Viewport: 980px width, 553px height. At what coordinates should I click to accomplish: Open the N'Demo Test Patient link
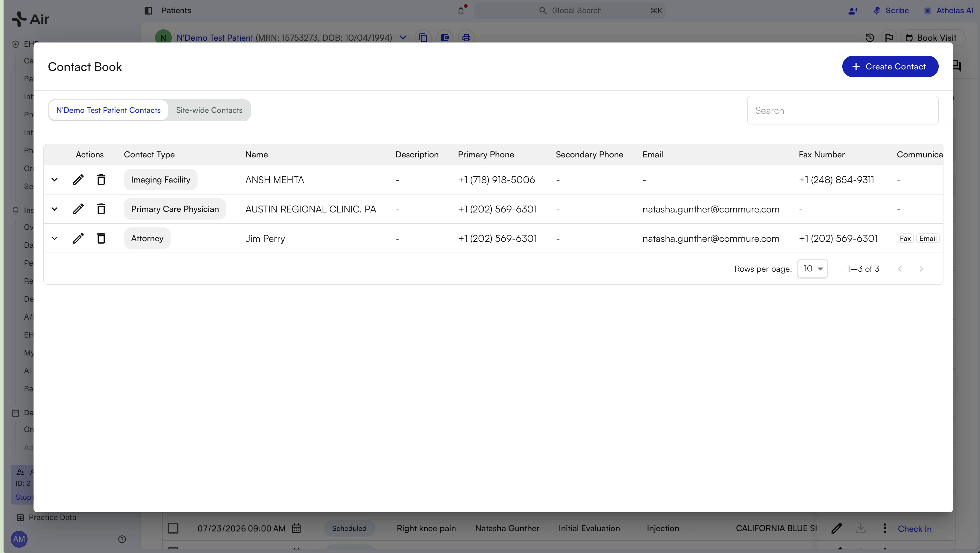pyautogui.click(x=215, y=38)
